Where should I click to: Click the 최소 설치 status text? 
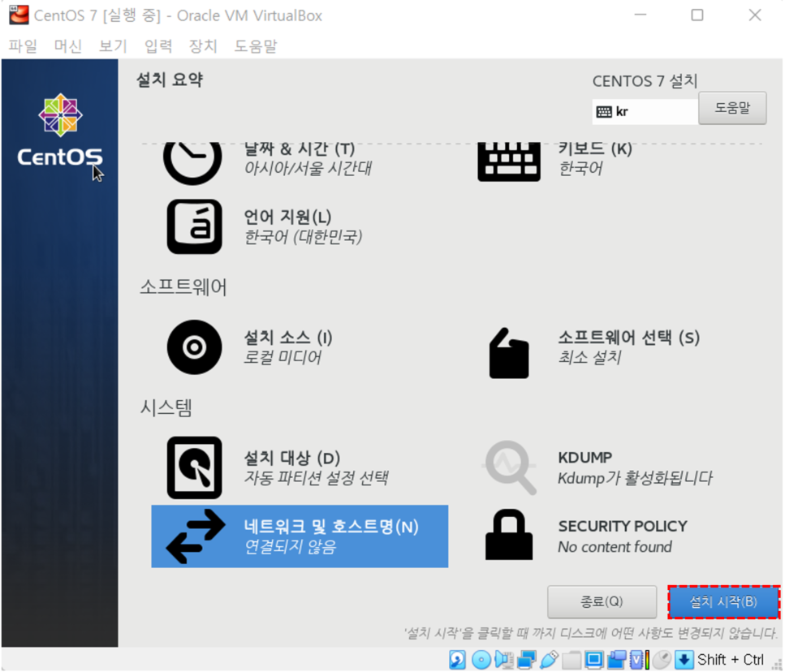589,357
